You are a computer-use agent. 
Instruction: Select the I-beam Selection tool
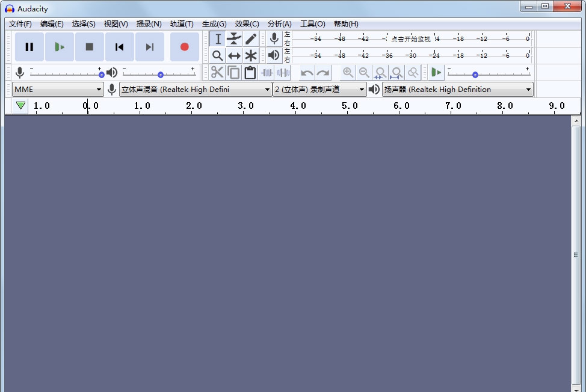pos(218,39)
